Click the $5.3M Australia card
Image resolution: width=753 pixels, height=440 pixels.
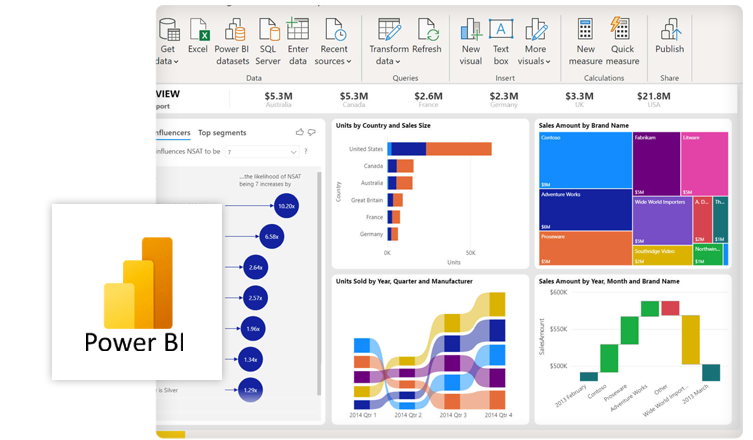pyautogui.click(x=279, y=99)
